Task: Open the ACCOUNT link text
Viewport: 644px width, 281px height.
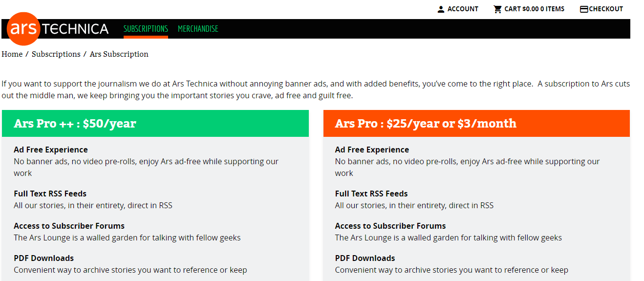Action: pyautogui.click(x=463, y=9)
